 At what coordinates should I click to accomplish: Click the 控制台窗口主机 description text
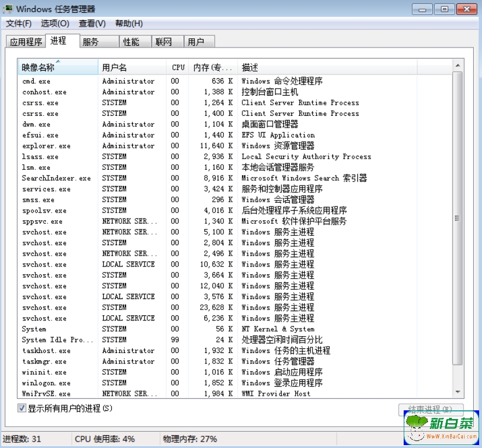pyautogui.click(x=270, y=92)
